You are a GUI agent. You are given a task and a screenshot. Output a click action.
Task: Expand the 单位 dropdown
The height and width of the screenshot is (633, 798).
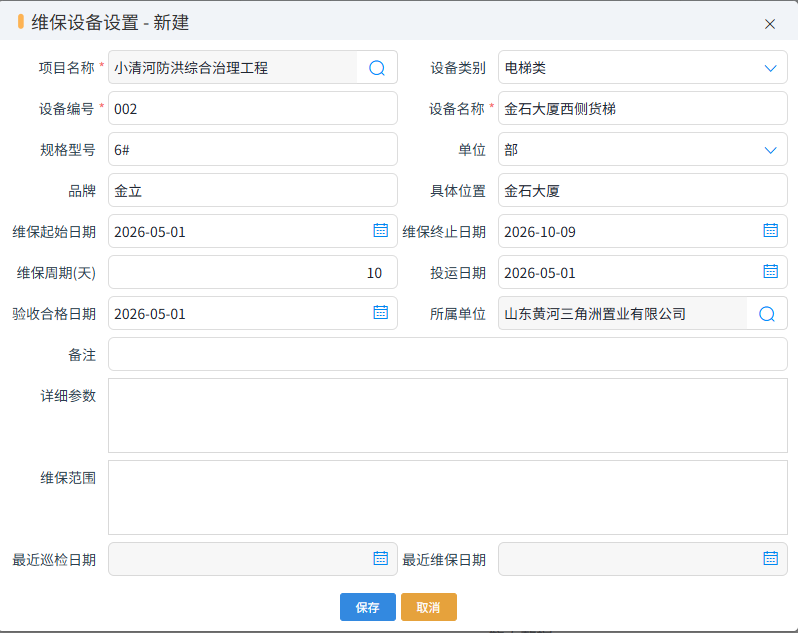pyautogui.click(x=771, y=150)
